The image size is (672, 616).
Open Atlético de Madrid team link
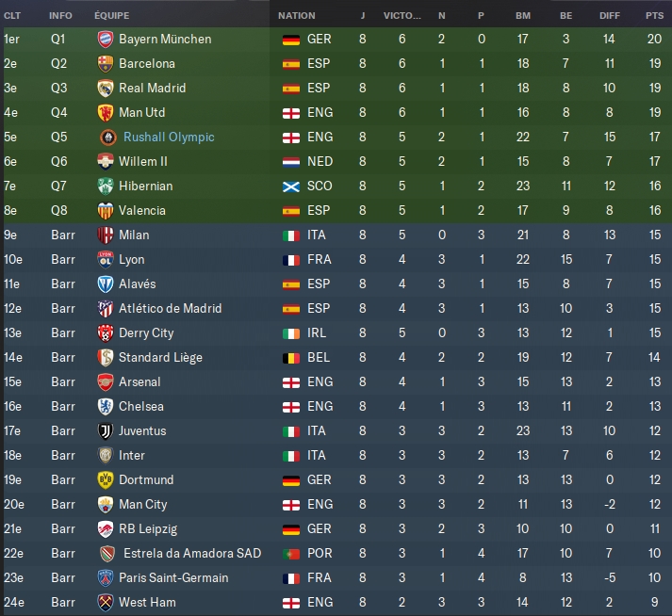[171, 308]
